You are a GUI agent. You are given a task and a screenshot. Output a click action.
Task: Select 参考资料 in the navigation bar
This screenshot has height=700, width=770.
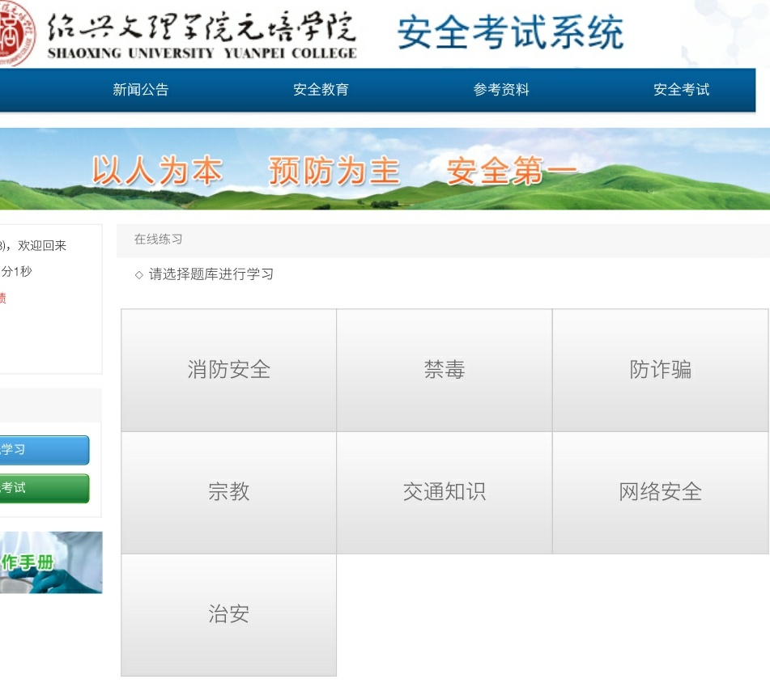point(501,90)
